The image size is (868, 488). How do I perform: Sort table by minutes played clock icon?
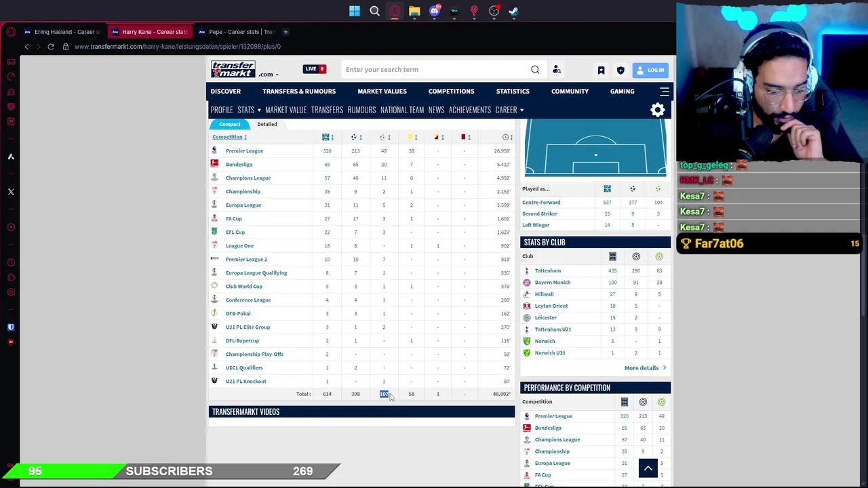click(507, 137)
